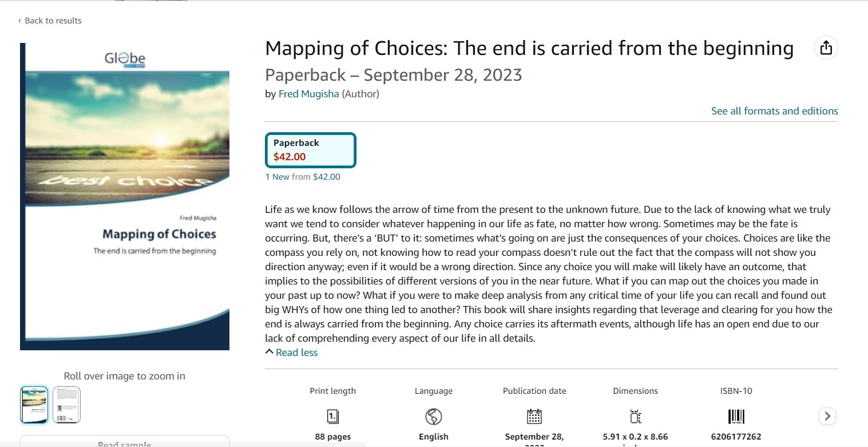The height and width of the screenshot is (447, 868).
Task: Click the ISBN-10 barcode icon
Action: point(736,416)
